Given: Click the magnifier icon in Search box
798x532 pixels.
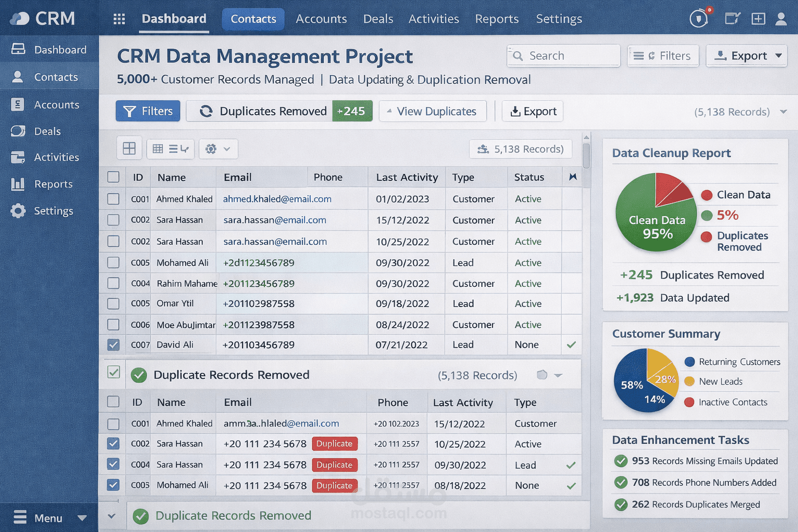Looking at the screenshot, I should (x=518, y=56).
